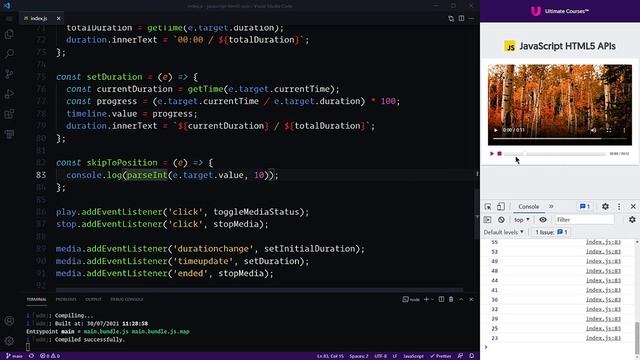Change LF end-of-line sequence

click(395, 356)
